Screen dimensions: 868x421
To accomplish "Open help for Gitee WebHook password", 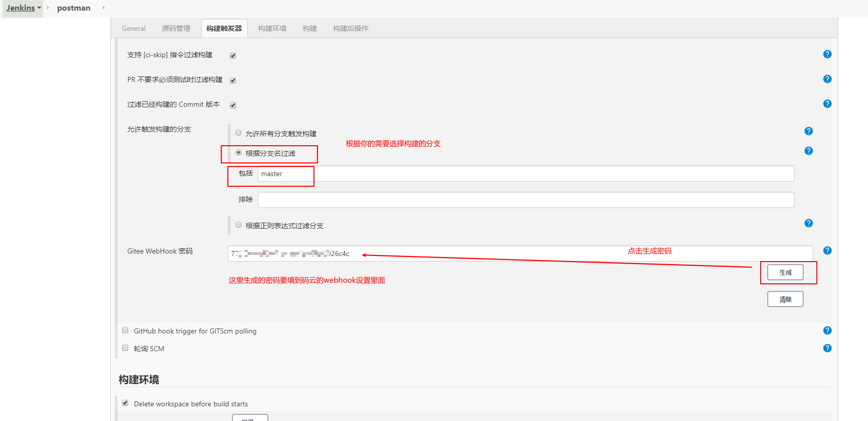I will tap(827, 250).
